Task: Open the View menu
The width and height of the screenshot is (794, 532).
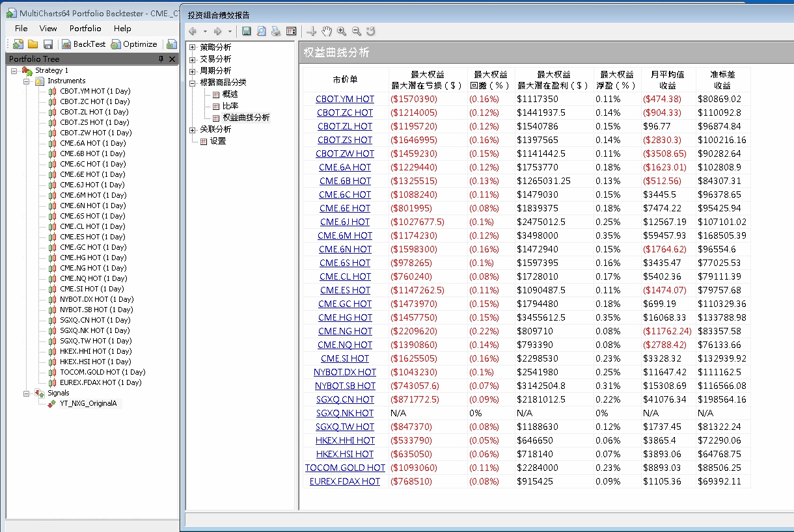Action: coord(48,29)
